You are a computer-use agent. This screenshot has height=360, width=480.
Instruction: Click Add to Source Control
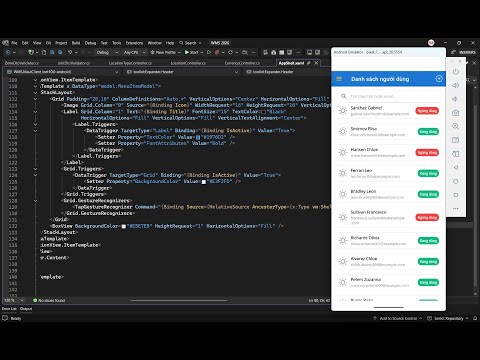[397, 318]
